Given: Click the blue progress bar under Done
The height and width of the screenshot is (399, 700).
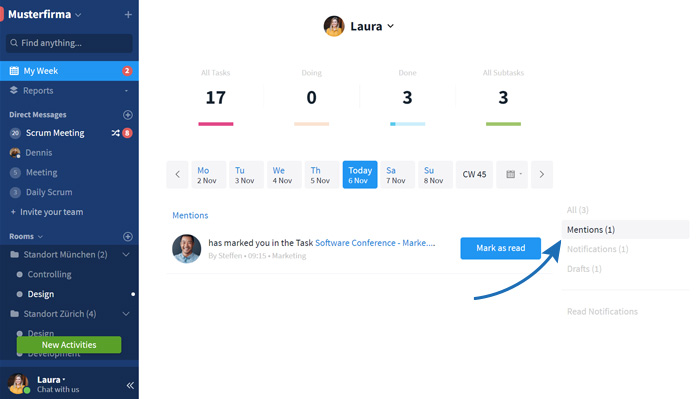Looking at the screenshot, I should (408, 124).
